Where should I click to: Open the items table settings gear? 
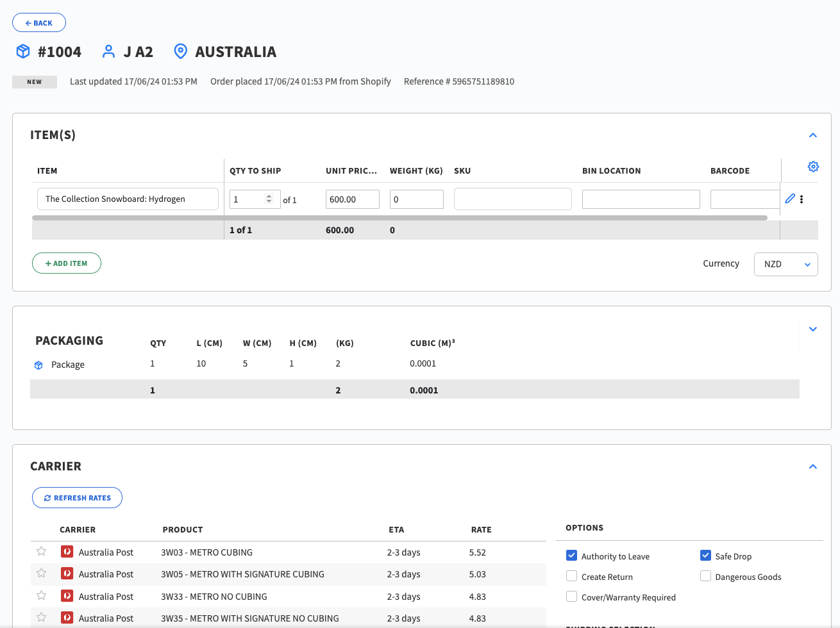[813, 167]
